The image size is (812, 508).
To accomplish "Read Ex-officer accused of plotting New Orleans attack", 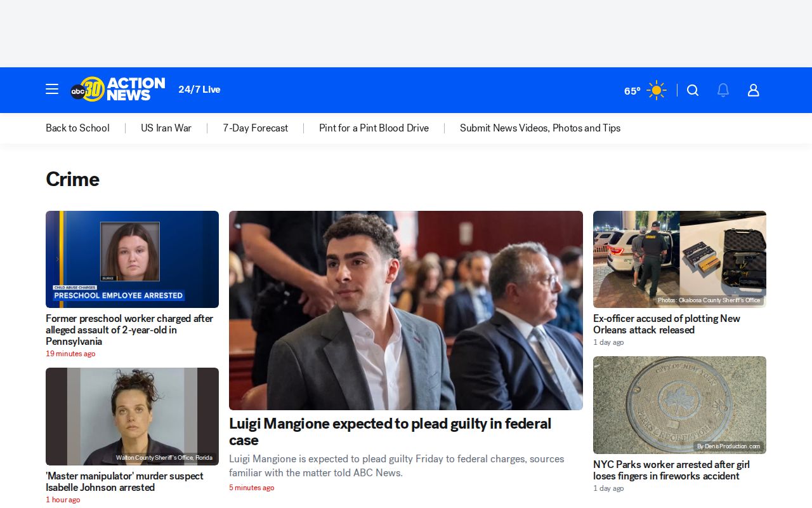I will click(667, 324).
